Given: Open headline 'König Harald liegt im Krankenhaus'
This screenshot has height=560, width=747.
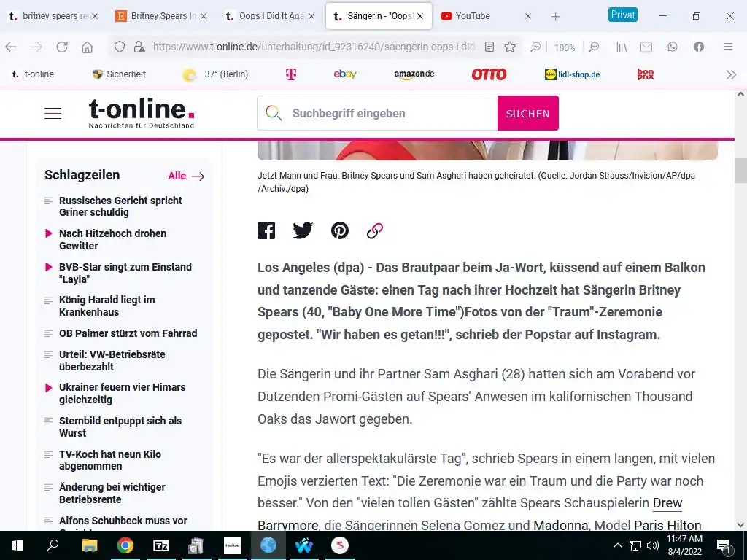Looking at the screenshot, I should tap(107, 306).
